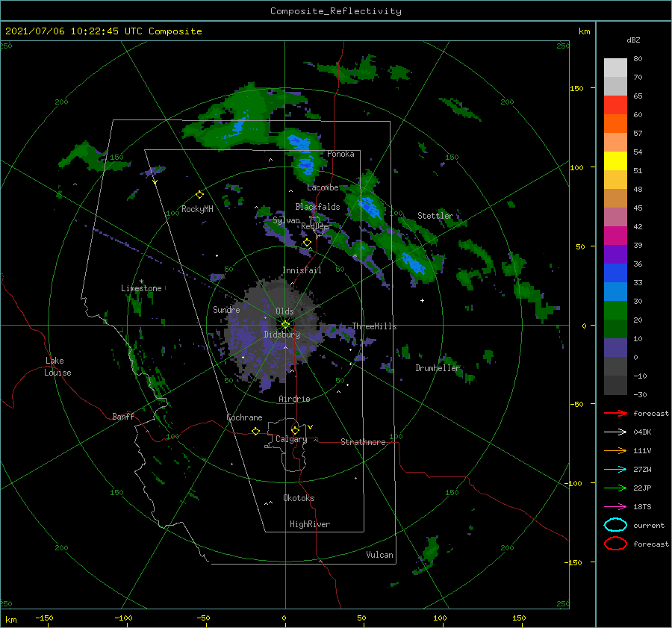Viewport: 672px width, 628px height.
Task: Click the yellow diamond marker near RedDeer
Action: [x=308, y=243]
